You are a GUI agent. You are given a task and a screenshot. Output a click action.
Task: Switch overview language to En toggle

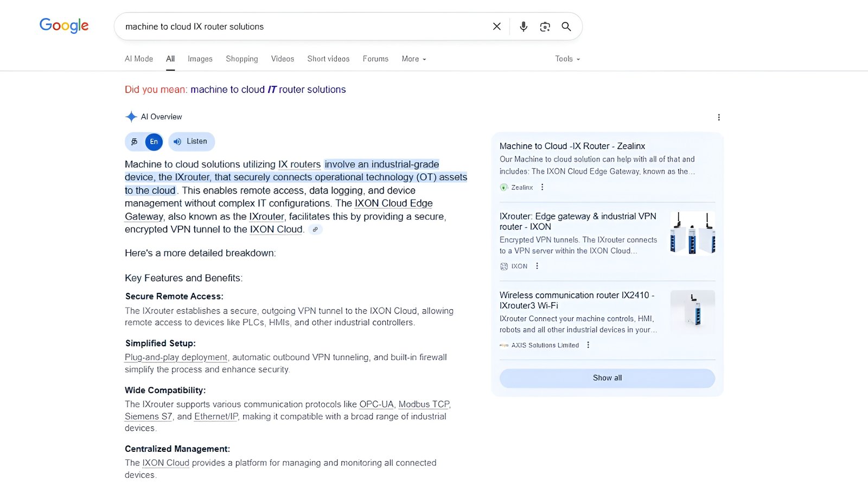pyautogui.click(x=154, y=142)
